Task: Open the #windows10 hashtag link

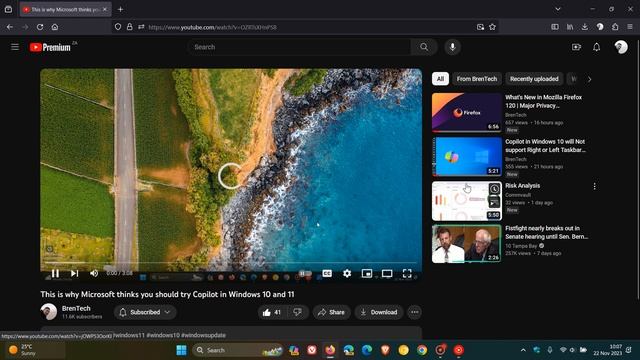Action: coord(163,335)
